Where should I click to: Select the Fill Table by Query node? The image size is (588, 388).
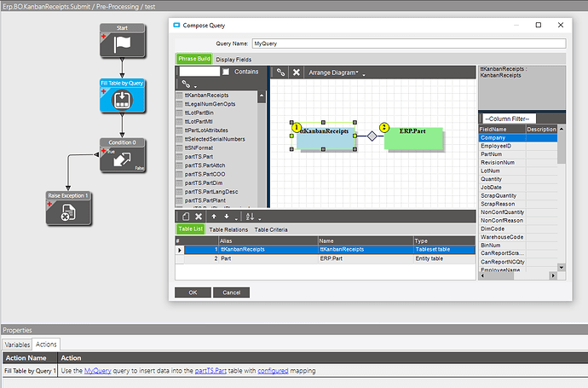tap(122, 96)
